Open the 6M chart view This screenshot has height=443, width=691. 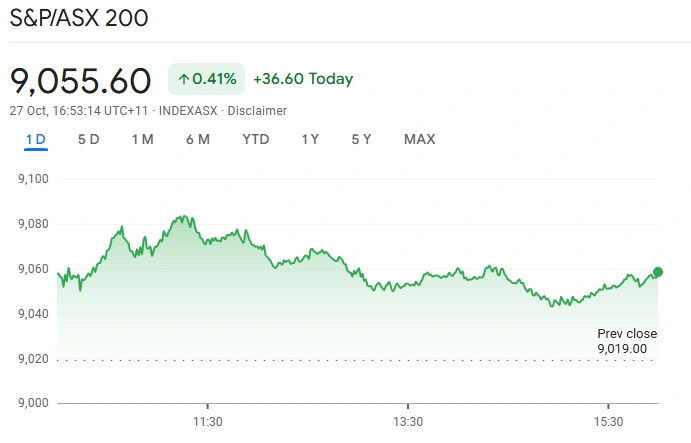click(x=198, y=139)
